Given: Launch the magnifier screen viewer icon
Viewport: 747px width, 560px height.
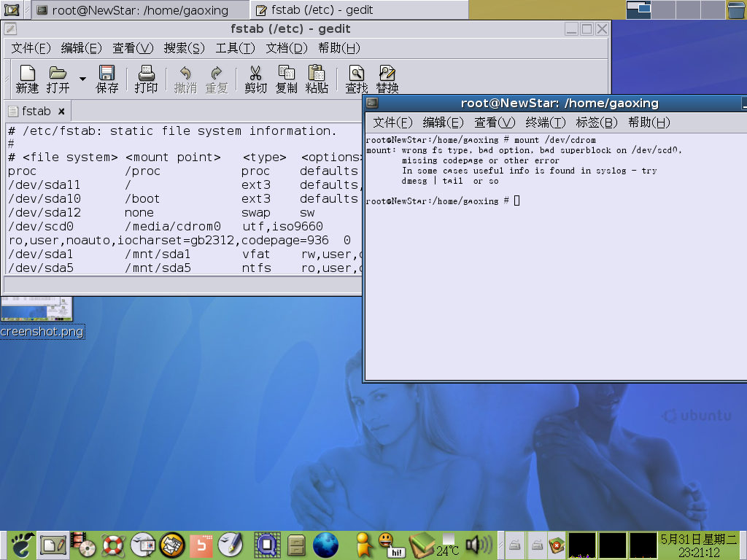Looking at the screenshot, I should (267, 545).
